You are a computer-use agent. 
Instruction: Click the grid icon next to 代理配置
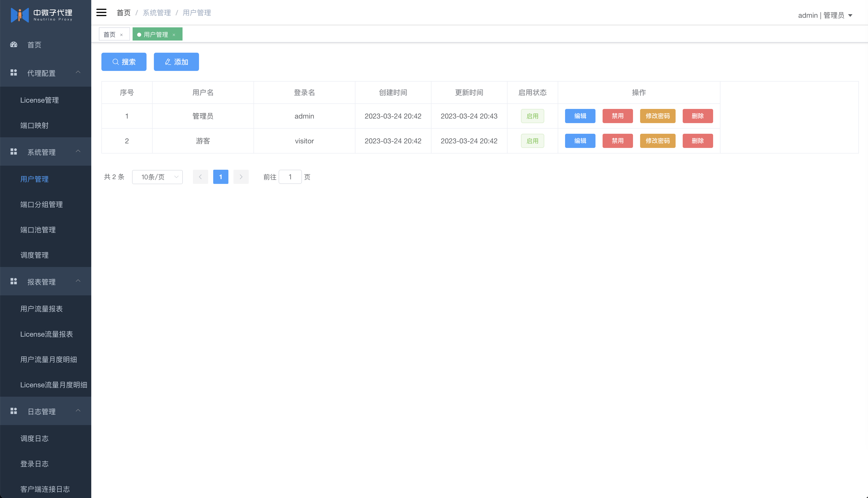tap(14, 72)
